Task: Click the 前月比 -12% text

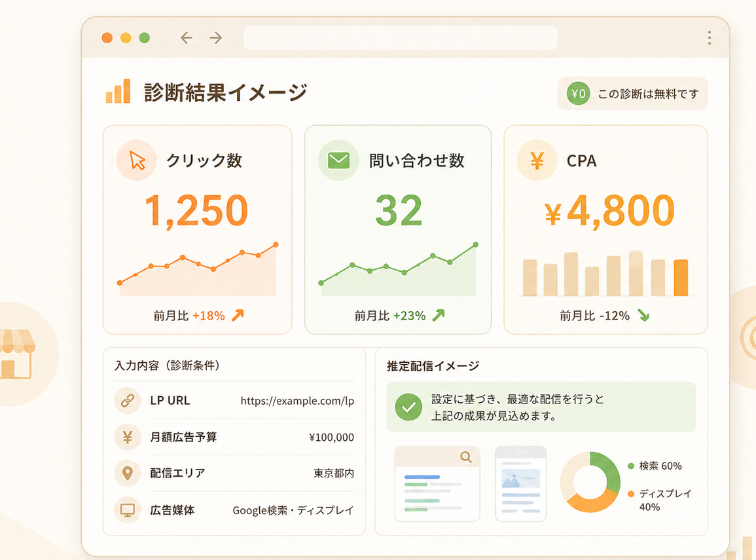Action: point(594,316)
